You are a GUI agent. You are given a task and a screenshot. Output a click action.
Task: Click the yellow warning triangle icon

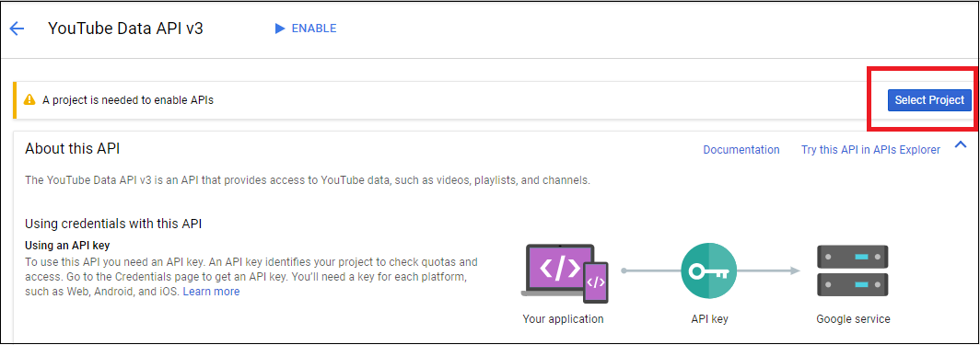[x=29, y=99]
